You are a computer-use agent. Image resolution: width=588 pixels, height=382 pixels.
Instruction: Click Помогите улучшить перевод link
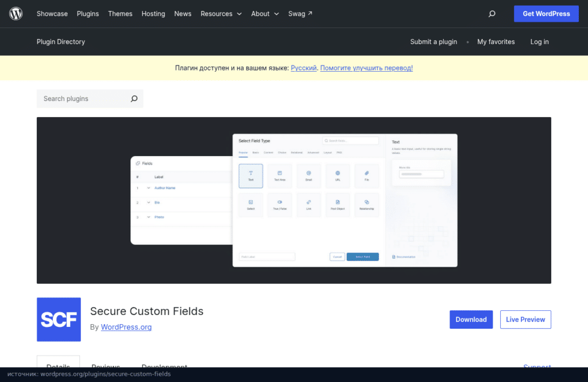(x=366, y=68)
